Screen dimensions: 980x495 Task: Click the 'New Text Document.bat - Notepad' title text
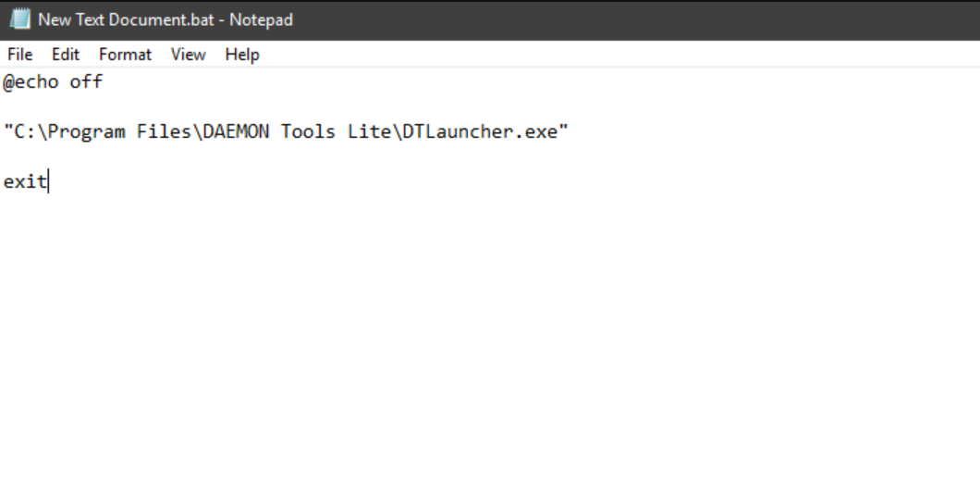[x=165, y=19]
